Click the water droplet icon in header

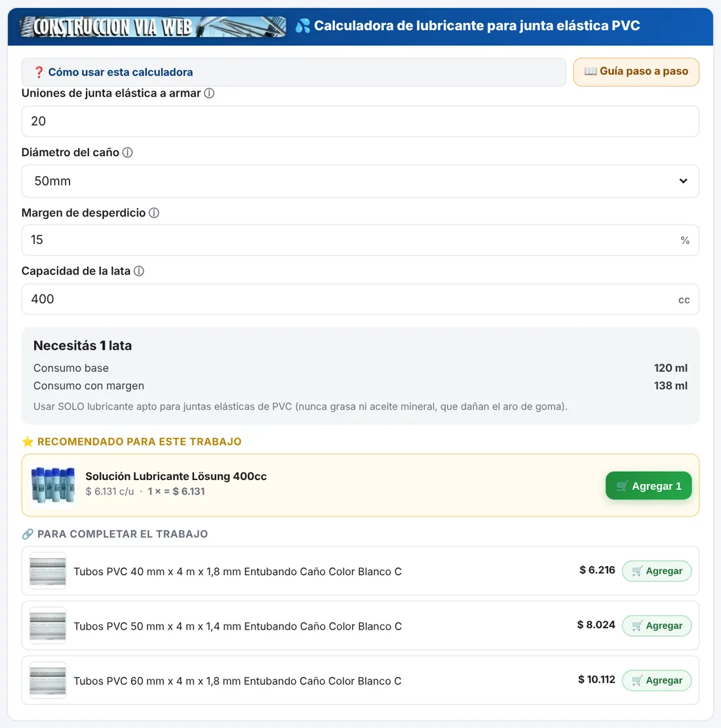click(303, 26)
